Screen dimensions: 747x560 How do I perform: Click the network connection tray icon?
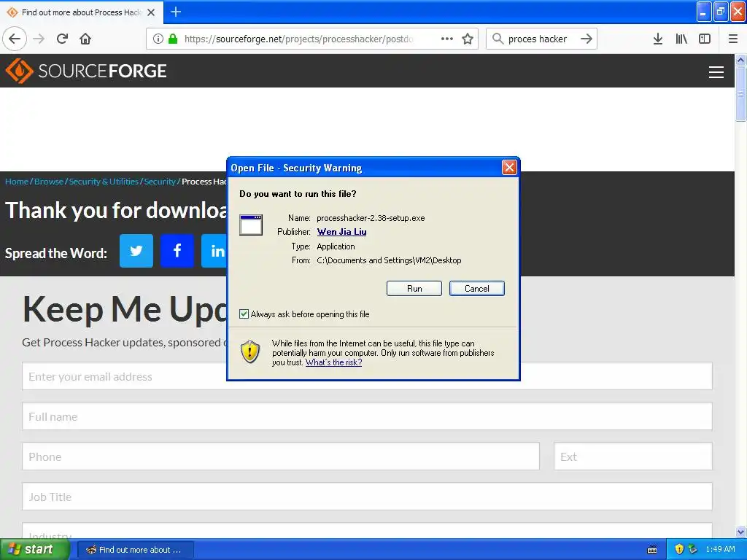pyautogui.click(x=693, y=549)
